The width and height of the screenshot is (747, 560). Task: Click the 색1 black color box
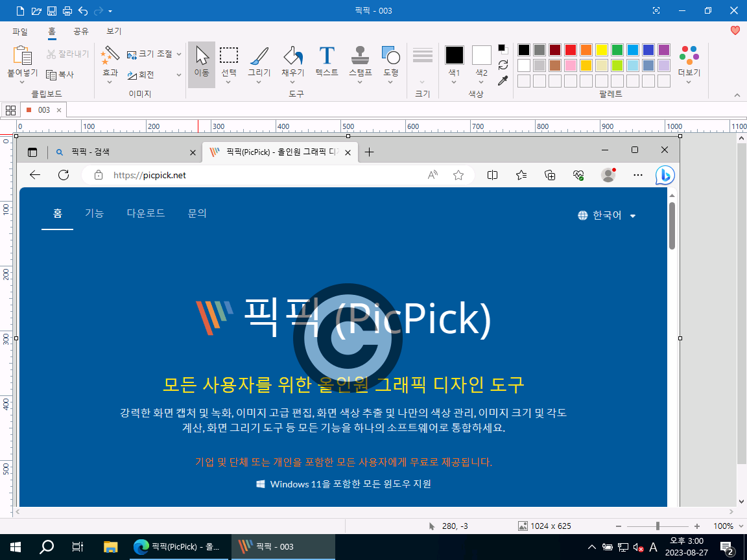coord(455,55)
